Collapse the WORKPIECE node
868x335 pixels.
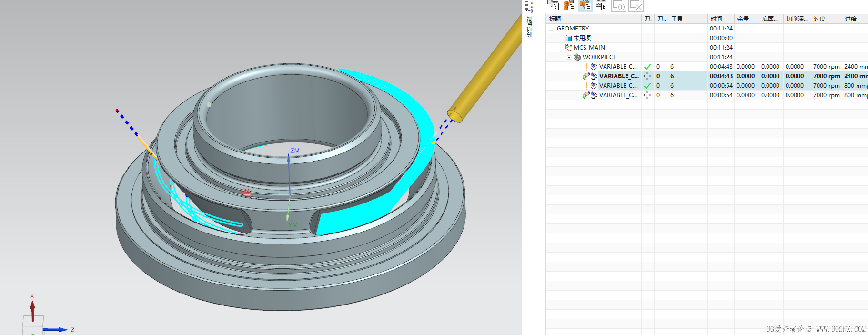pyautogui.click(x=569, y=57)
